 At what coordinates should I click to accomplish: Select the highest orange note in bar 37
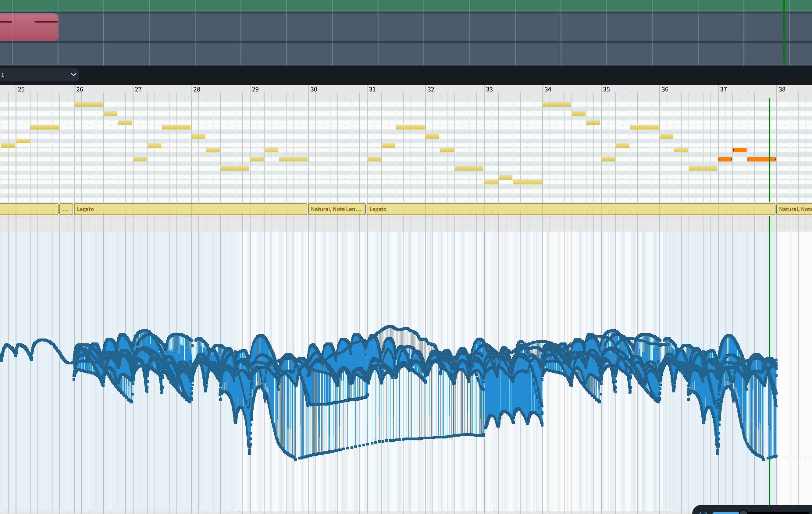(739, 150)
